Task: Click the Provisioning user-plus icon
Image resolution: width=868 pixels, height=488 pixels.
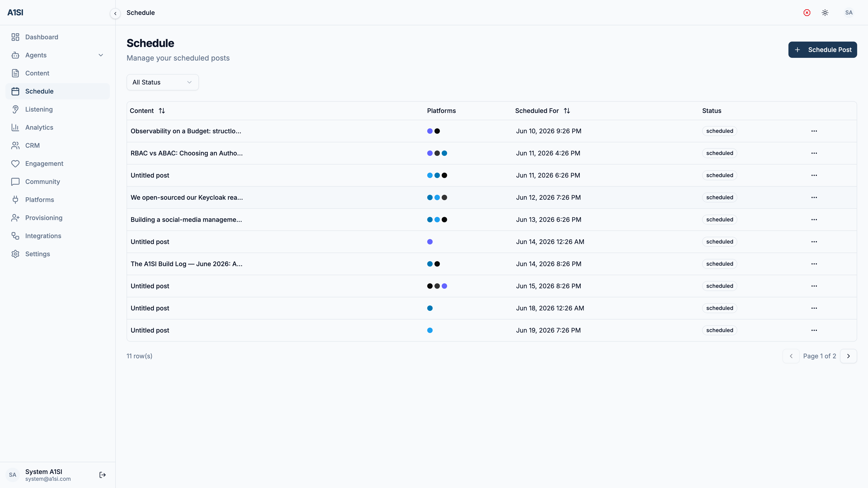Action: [15, 218]
